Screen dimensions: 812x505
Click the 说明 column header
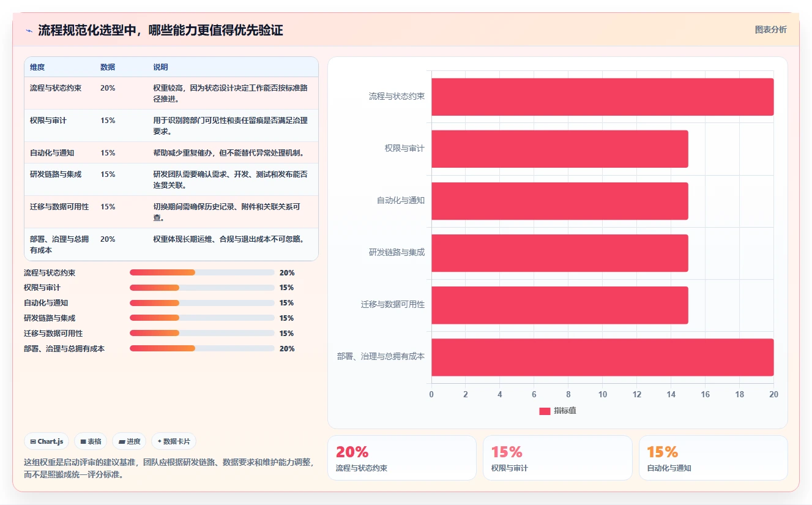[160, 67]
